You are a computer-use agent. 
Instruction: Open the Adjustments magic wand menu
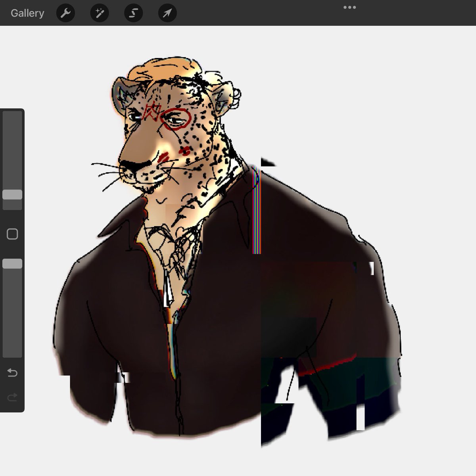click(100, 13)
